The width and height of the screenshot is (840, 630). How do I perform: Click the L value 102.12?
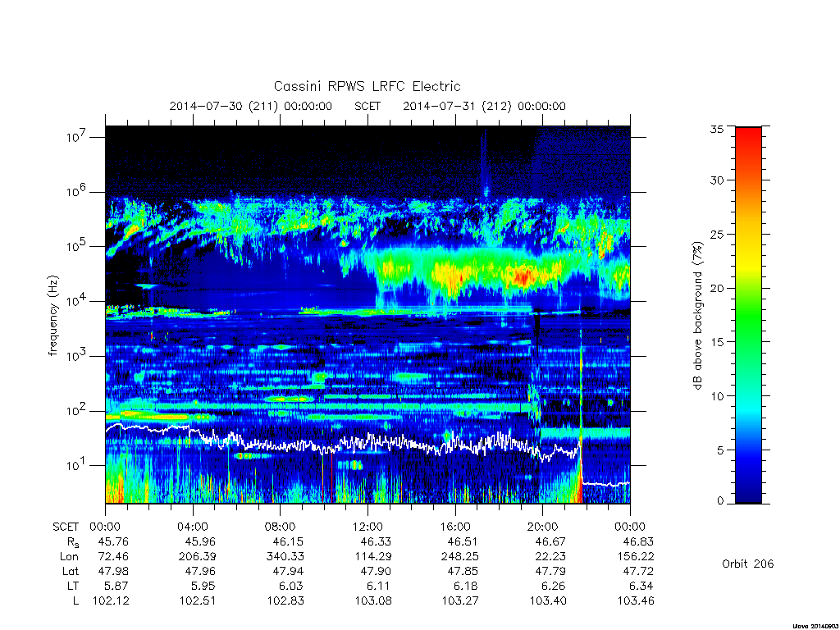111,600
